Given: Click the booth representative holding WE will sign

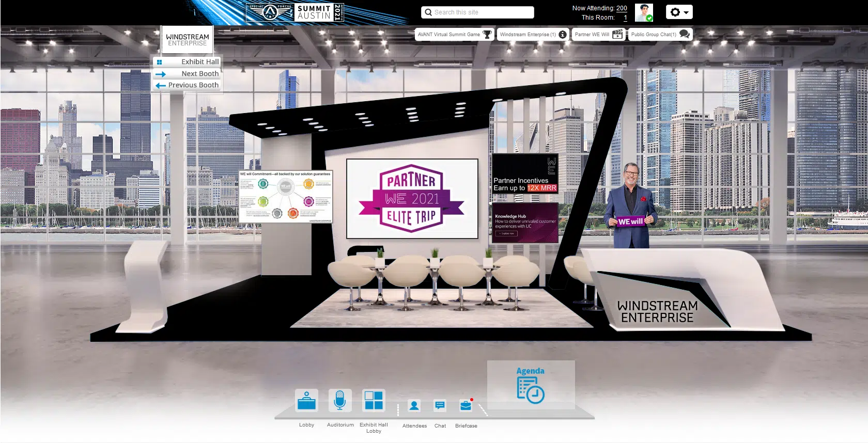Looking at the screenshot, I should (x=631, y=205).
